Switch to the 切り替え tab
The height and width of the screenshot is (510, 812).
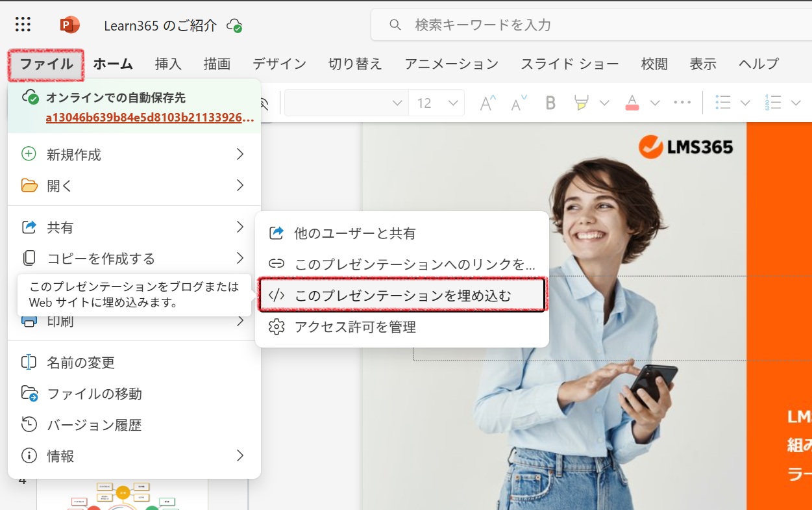[355, 64]
